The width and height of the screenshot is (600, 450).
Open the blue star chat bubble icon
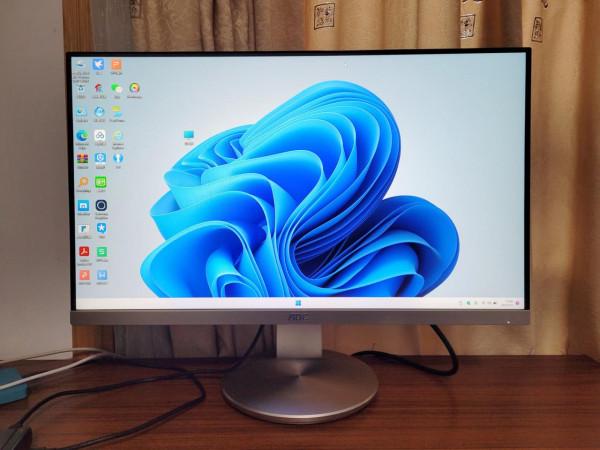click(x=100, y=229)
